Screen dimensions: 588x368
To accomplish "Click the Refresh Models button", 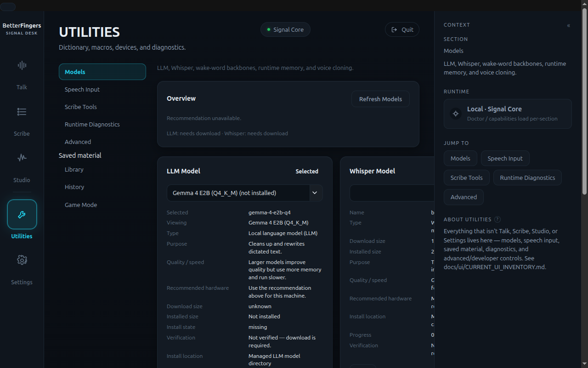I will (x=380, y=99).
